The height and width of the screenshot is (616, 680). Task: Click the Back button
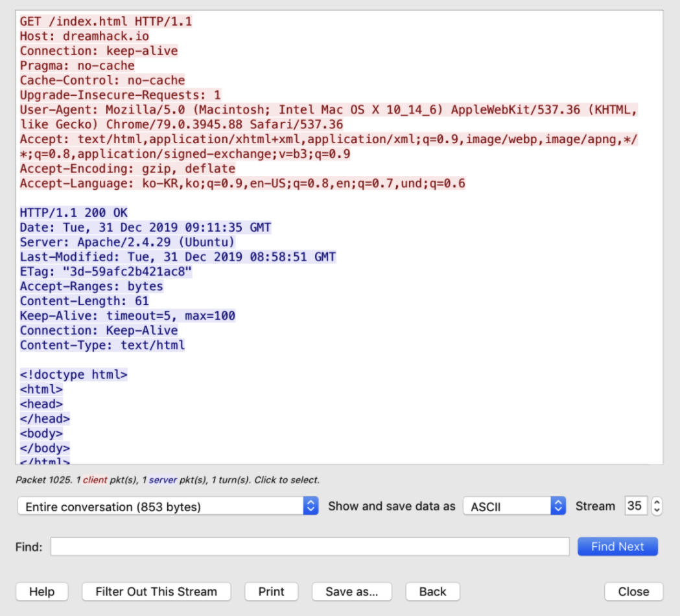click(432, 591)
